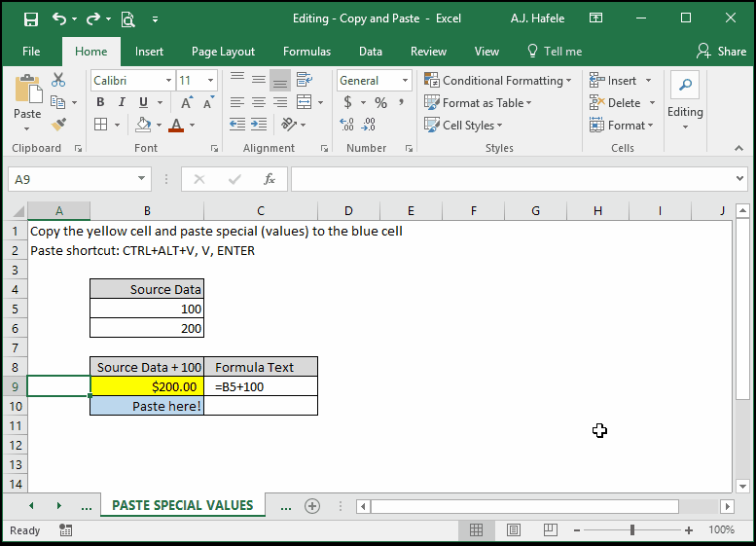Align text left in the cell

click(x=237, y=102)
